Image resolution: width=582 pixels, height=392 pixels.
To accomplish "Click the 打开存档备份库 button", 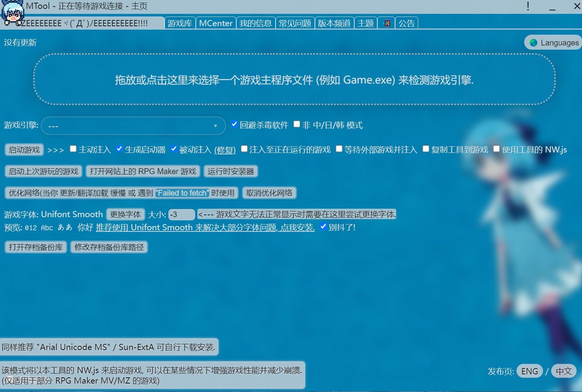I will (x=36, y=247).
